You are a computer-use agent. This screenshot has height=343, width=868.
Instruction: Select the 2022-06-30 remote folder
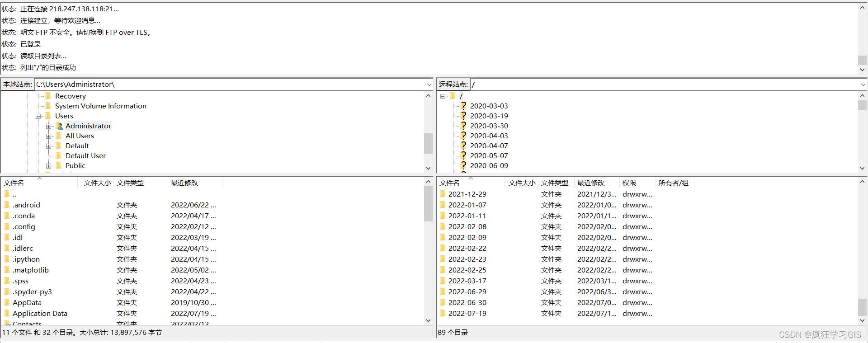[467, 302]
